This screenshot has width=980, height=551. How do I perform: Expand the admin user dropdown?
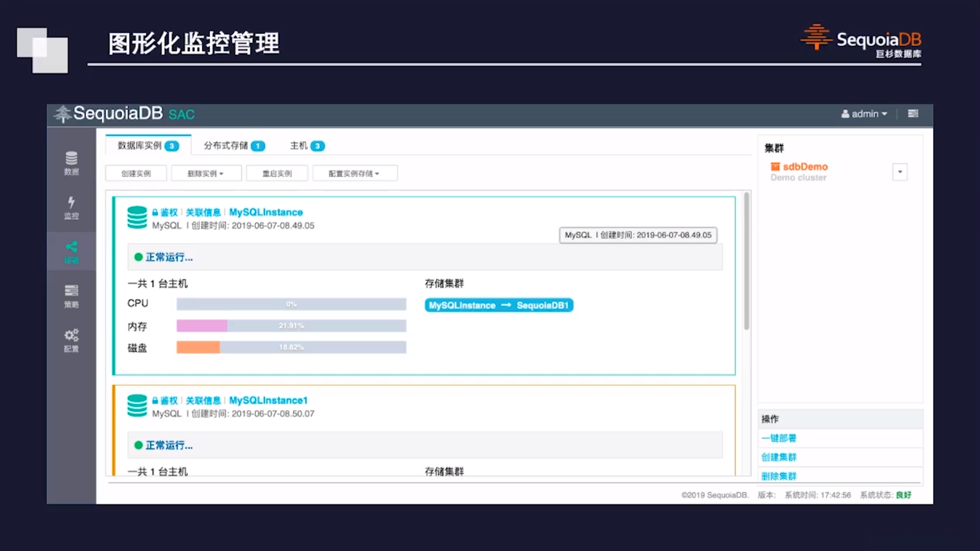coord(865,114)
